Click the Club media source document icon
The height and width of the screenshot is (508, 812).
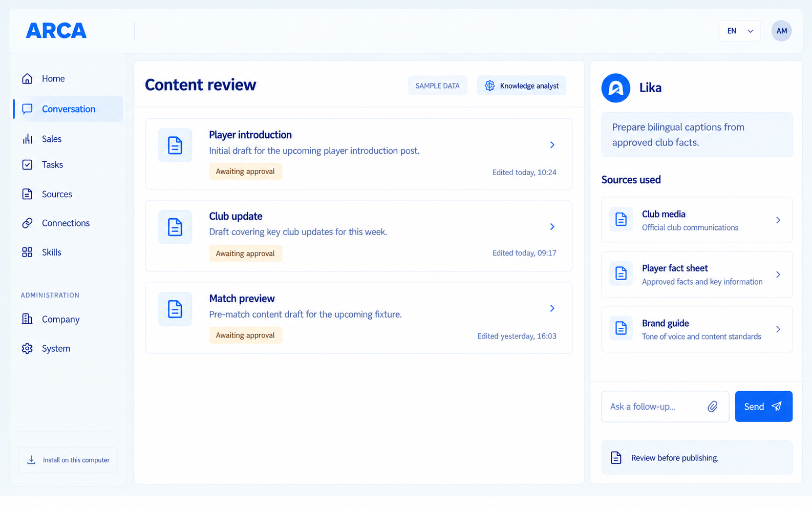tap(621, 219)
